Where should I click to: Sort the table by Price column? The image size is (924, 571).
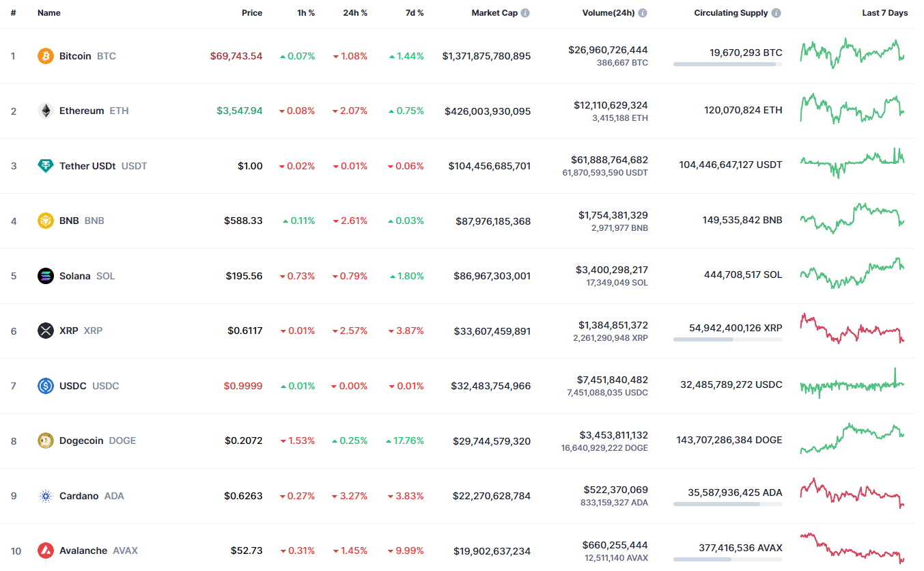(x=251, y=13)
